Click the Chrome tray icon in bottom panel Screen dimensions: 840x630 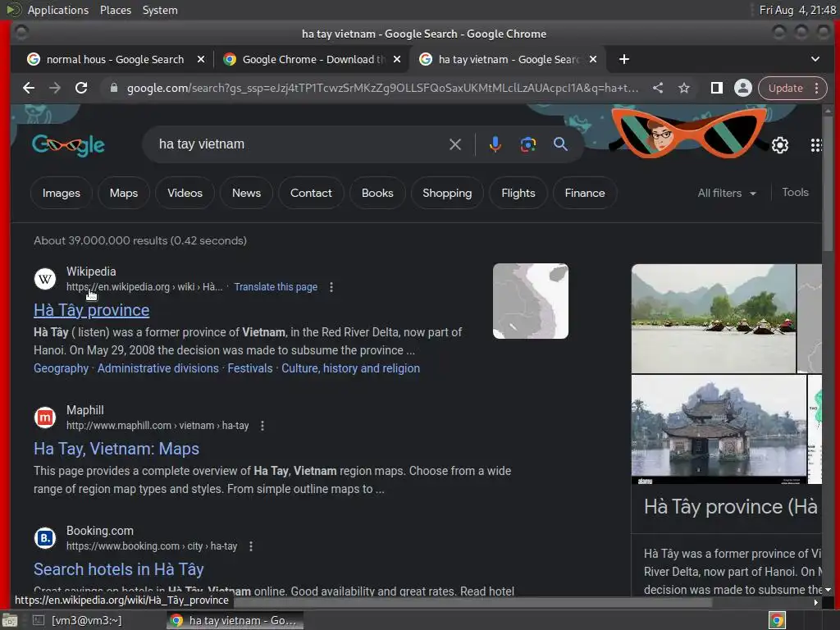[777, 620]
